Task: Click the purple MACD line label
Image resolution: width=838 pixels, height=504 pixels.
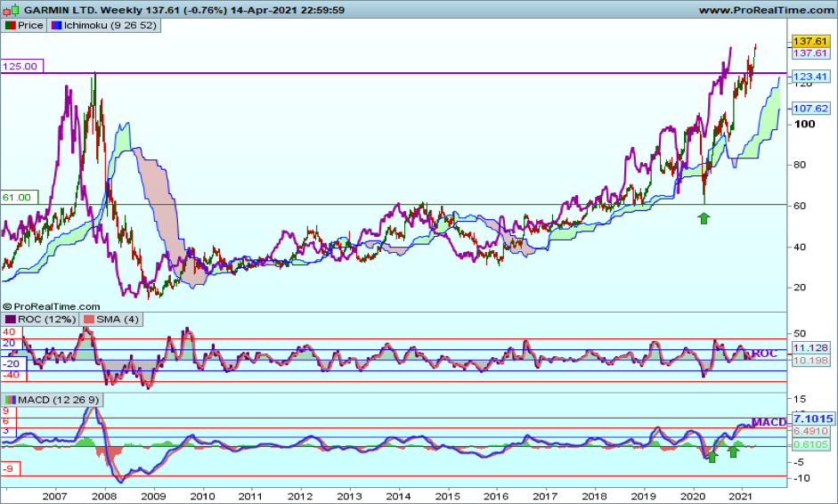Action: pyautogui.click(x=769, y=422)
